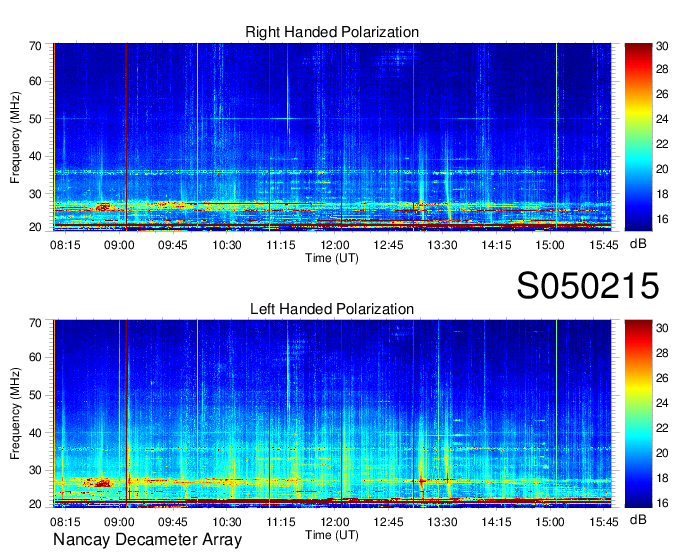Click the "dB" label beside the bottom color bar
The width and height of the screenshot is (680, 552).
point(638,519)
